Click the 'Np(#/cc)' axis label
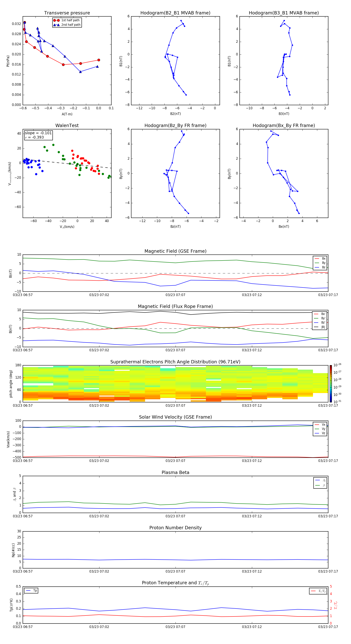The width and height of the screenshot is (351, 644). 13,550
